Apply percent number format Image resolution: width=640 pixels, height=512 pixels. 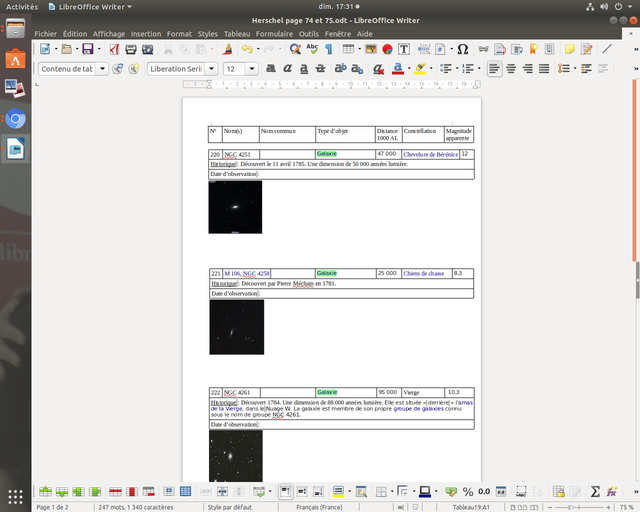click(468, 492)
